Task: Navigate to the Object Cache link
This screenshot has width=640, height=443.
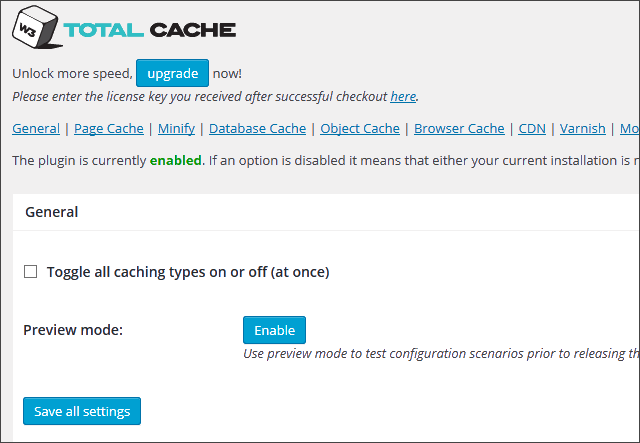Action: (x=360, y=129)
